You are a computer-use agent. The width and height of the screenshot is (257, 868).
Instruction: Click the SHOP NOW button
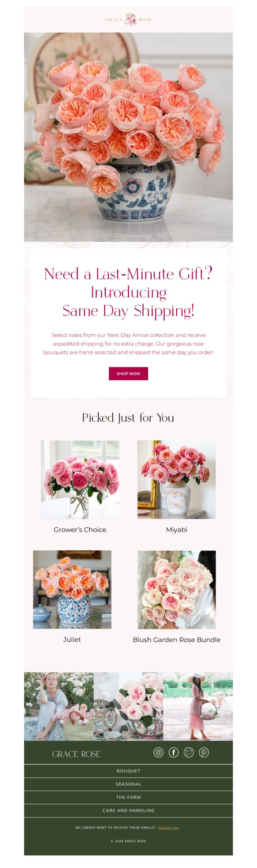128,373
